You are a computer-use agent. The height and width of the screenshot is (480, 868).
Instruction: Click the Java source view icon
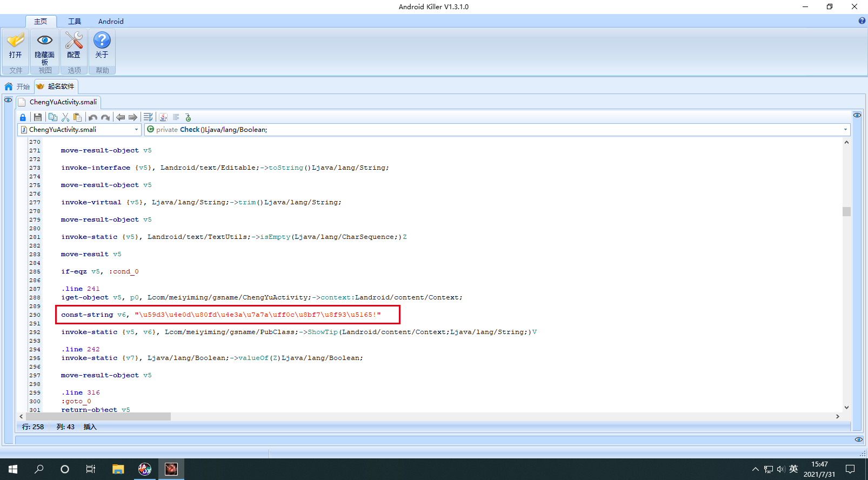tap(163, 117)
